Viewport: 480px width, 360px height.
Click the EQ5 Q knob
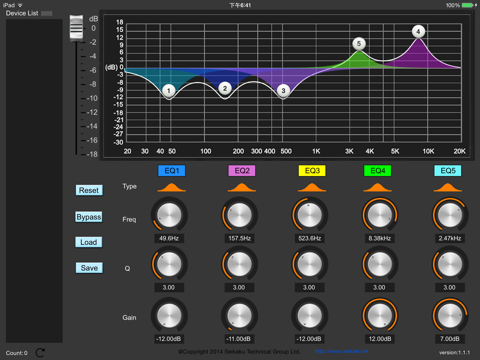[450, 264]
